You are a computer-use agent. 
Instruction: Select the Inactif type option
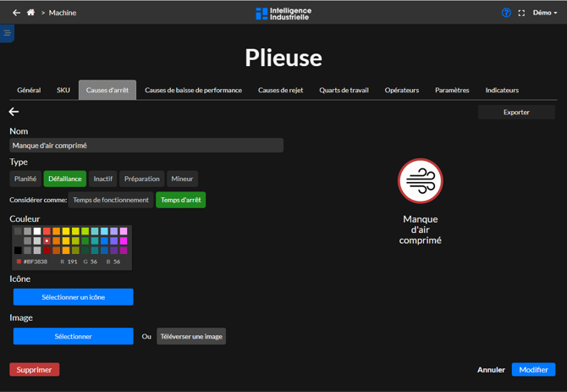[103, 179]
